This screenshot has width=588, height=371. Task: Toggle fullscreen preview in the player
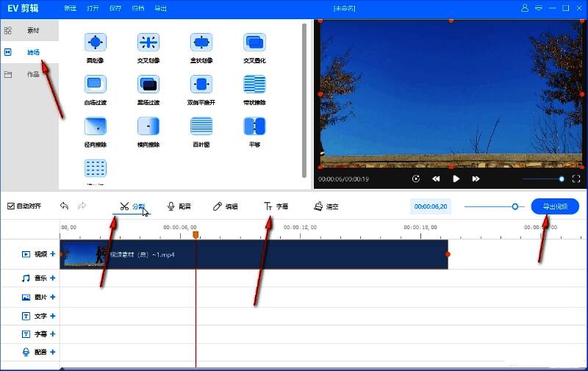tap(576, 179)
